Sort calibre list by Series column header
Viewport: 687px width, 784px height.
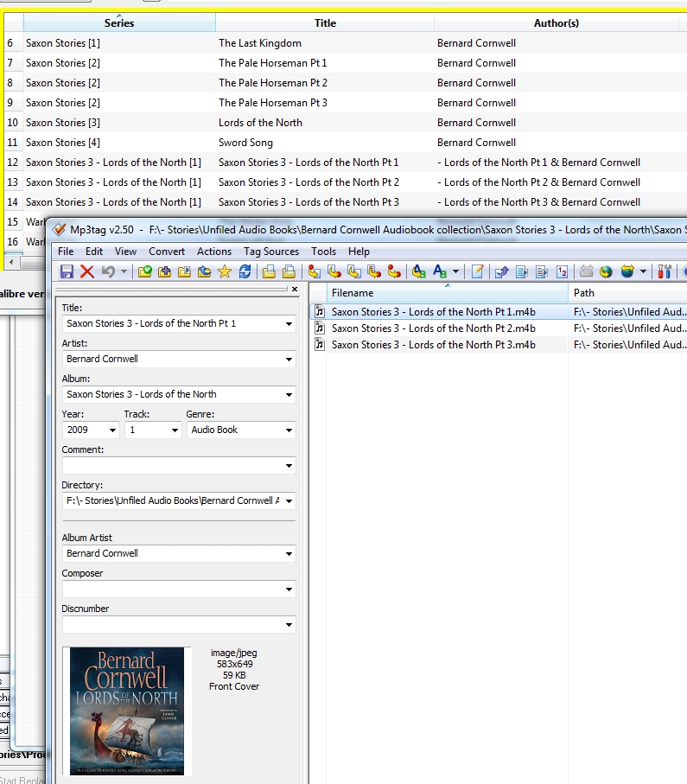(x=119, y=22)
